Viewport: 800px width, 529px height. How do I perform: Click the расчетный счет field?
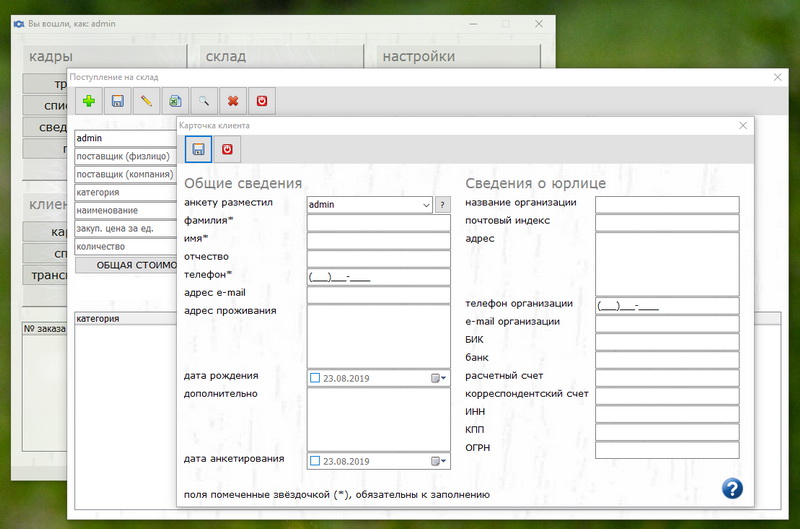pyautogui.click(x=667, y=378)
